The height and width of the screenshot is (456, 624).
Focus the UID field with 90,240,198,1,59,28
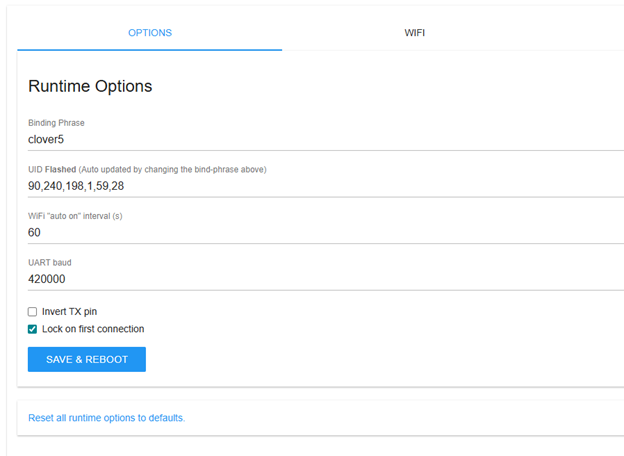[x=300, y=185]
